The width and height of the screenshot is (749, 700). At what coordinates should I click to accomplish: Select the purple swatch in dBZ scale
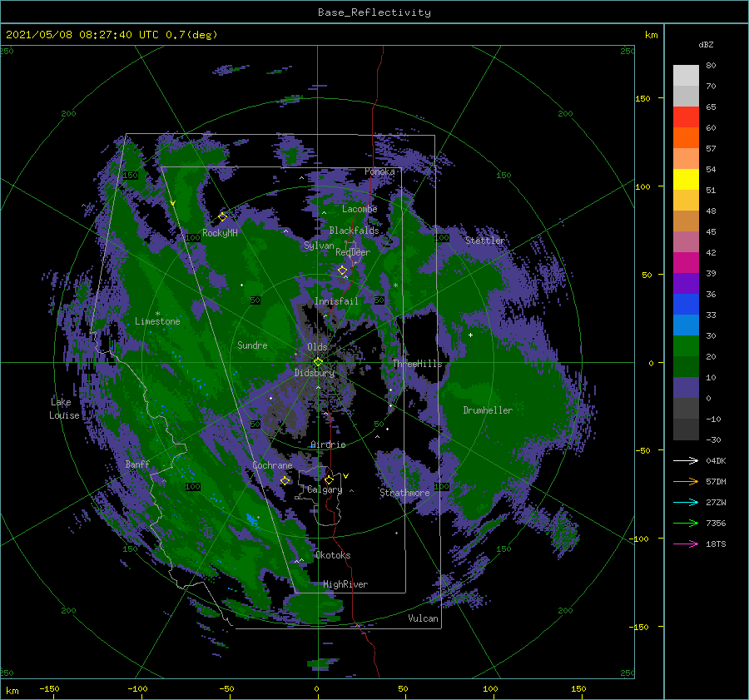pyautogui.click(x=686, y=283)
